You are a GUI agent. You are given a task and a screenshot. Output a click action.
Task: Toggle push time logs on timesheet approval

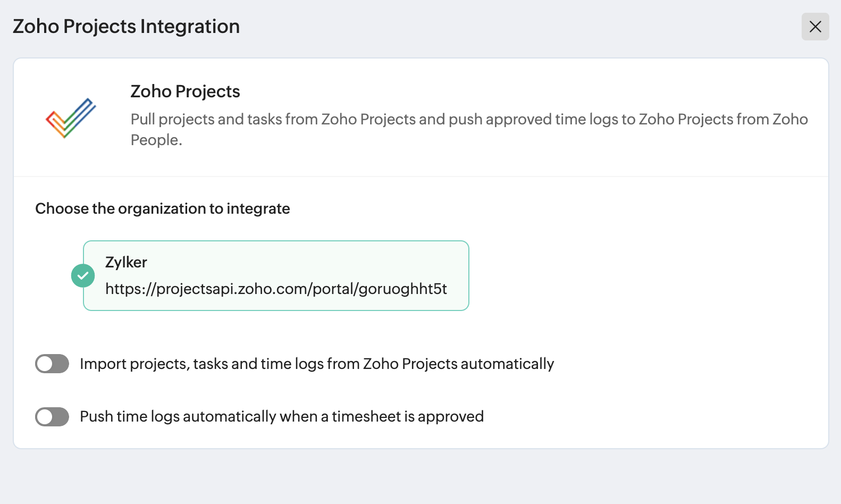(52, 417)
